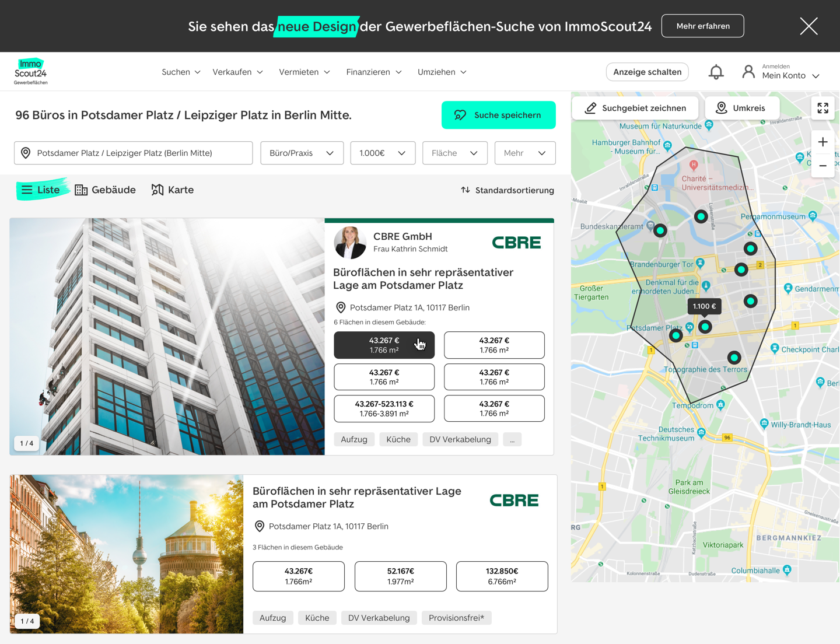
Task: Click the location search input field
Action: tap(134, 153)
